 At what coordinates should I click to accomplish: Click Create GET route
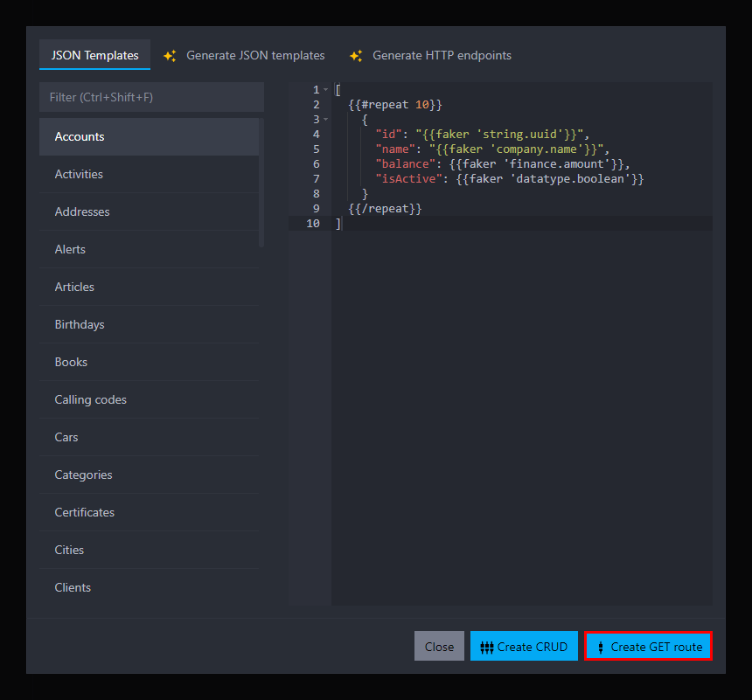[648, 646]
